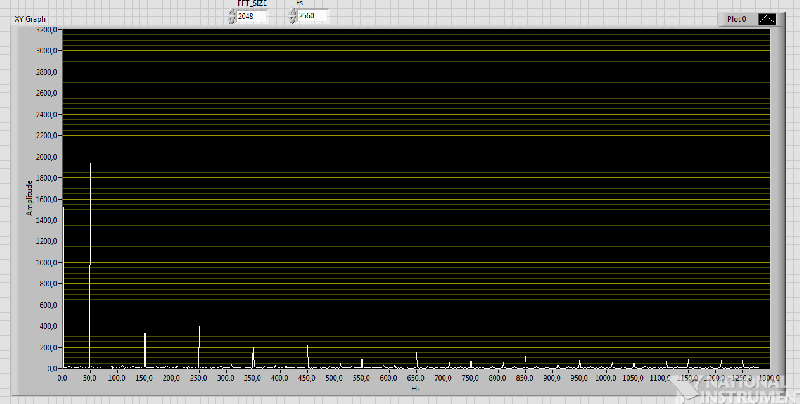The width and height of the screenshot is (800, 404).
Task: Click the 1300,0 x-axis maximum label
Action: coord(774,378)
